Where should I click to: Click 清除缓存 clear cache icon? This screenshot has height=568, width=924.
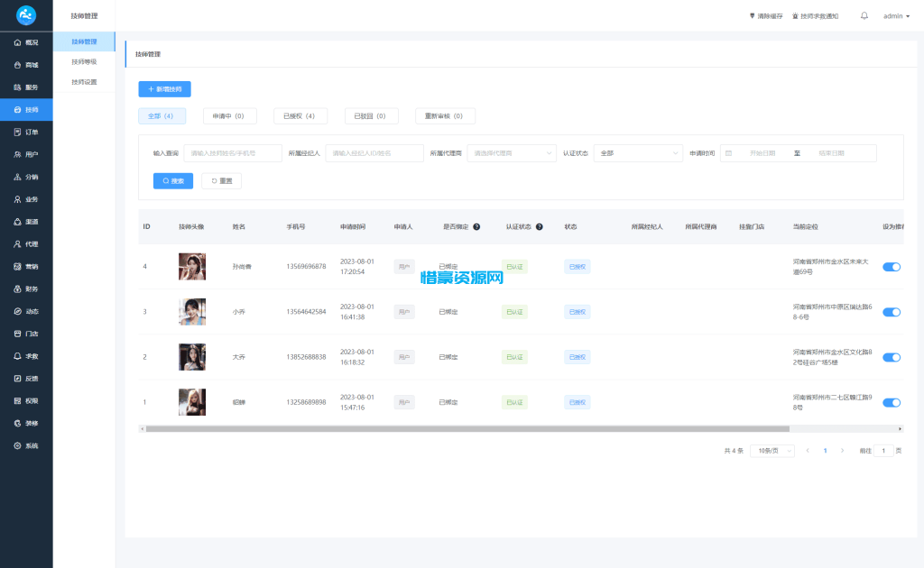(753, 16)
